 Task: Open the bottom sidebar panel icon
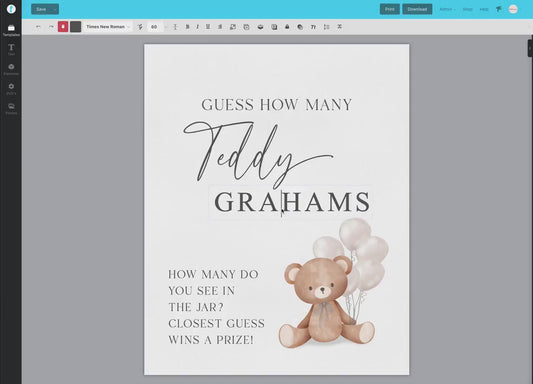pyautogui.click(x=11, y=109)
